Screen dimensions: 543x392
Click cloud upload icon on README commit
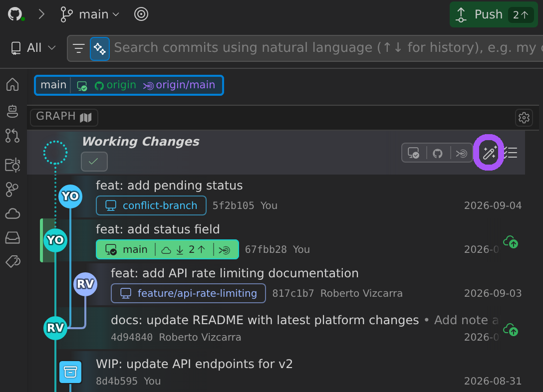(511, 329)
